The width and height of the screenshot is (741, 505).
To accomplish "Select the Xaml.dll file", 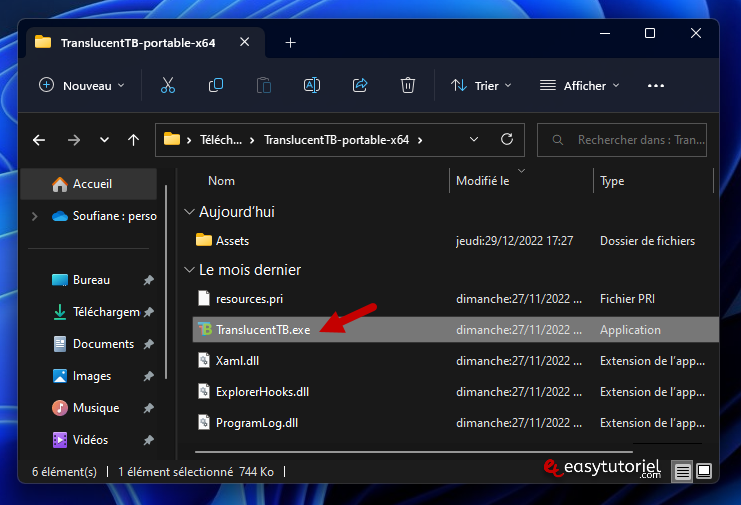I will point(456,361).
